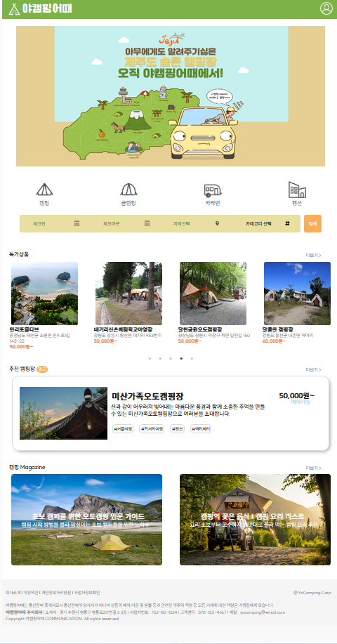Click the @YaCamping Corp. footer text
The width and height of the screenshot is (337, 644).
point(312,592)
